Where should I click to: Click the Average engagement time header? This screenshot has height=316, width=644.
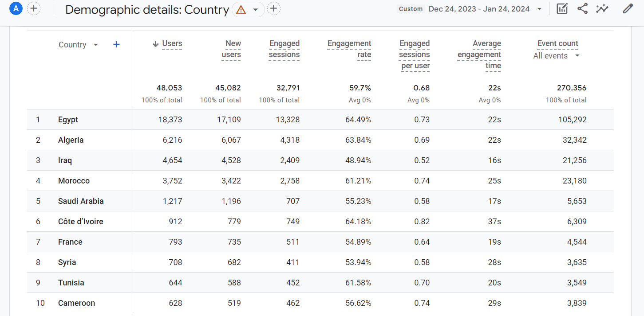tap(479, 55)
